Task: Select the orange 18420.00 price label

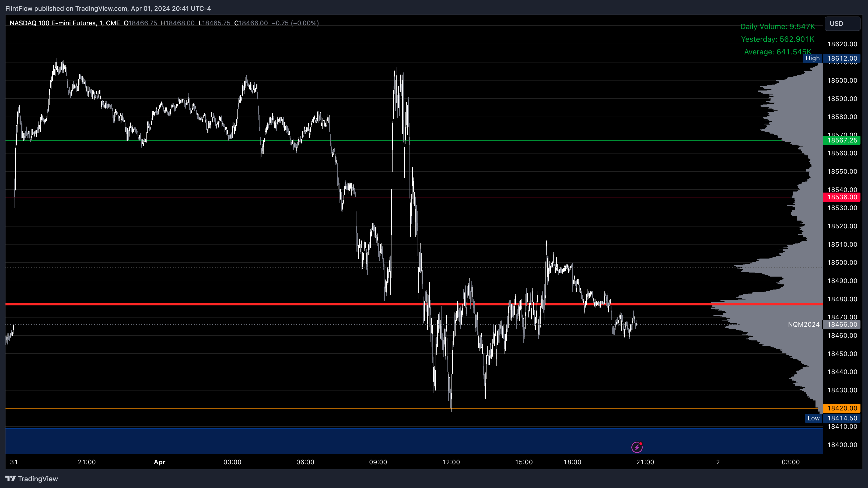Action: (841, 408)
